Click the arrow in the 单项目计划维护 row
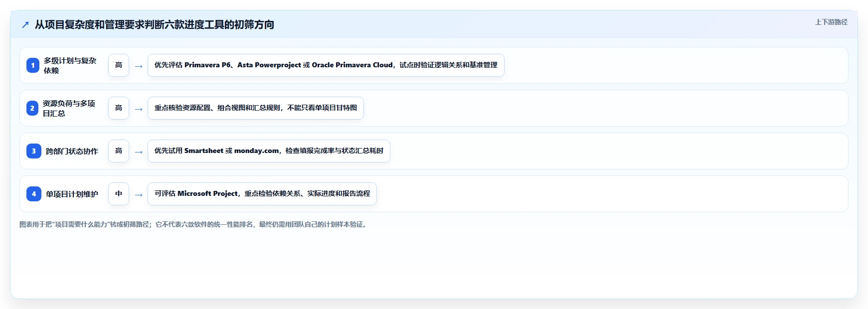The height and width of the screenshot is (309, 868). pyautogui.click(x=139, y=195)
